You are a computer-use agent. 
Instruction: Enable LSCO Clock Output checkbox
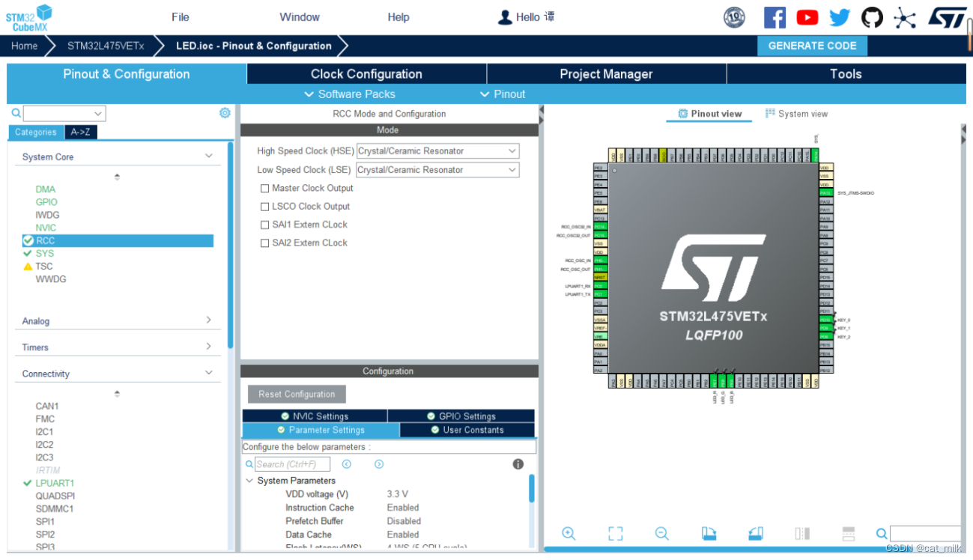264,207
